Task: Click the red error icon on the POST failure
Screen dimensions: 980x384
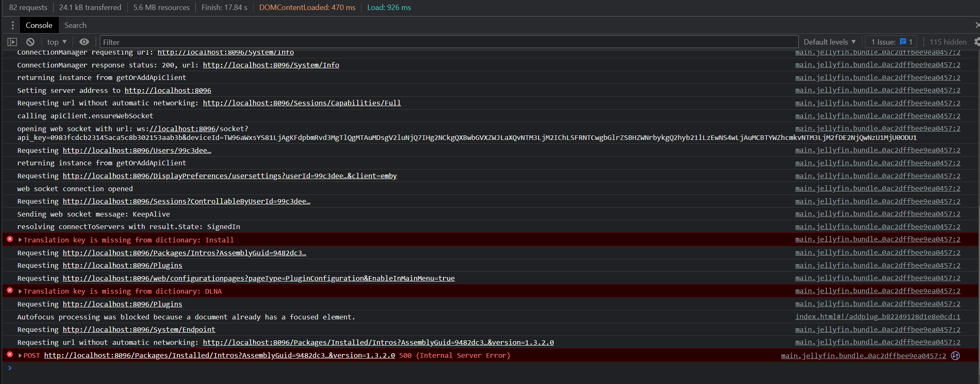Action: [x=10, y=355]
